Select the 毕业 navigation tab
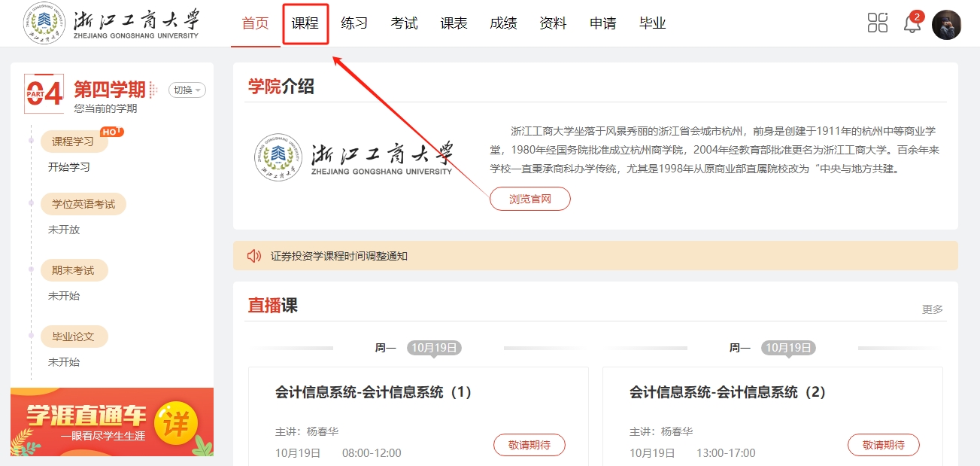Viewport: 980px width, 466px height. click(x=652, y=23)
